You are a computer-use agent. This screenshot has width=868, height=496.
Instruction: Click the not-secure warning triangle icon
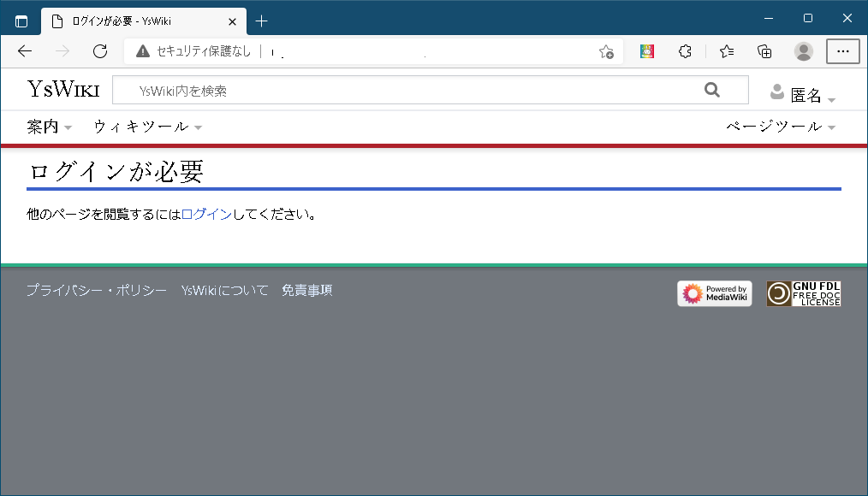(143, 51)
